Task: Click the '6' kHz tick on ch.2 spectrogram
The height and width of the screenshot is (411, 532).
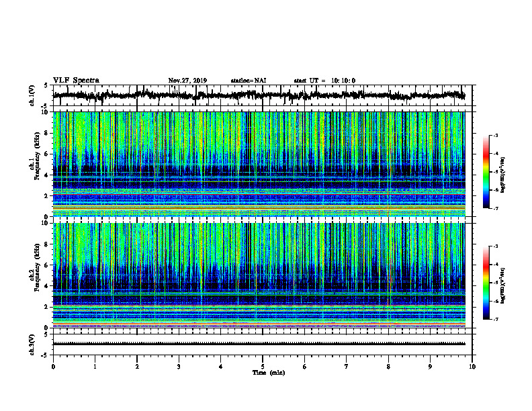Action: [x=47, y=265]
